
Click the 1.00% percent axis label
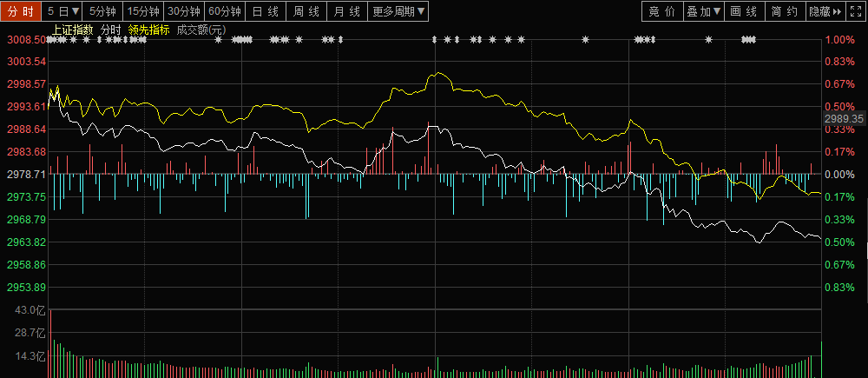point(839,39)
